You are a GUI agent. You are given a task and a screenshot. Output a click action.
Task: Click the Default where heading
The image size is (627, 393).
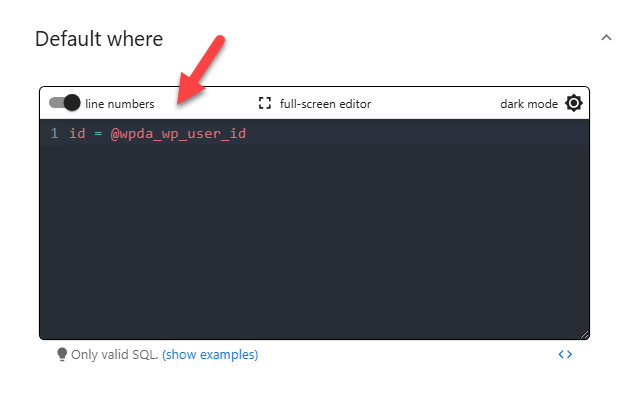point(99,39)
